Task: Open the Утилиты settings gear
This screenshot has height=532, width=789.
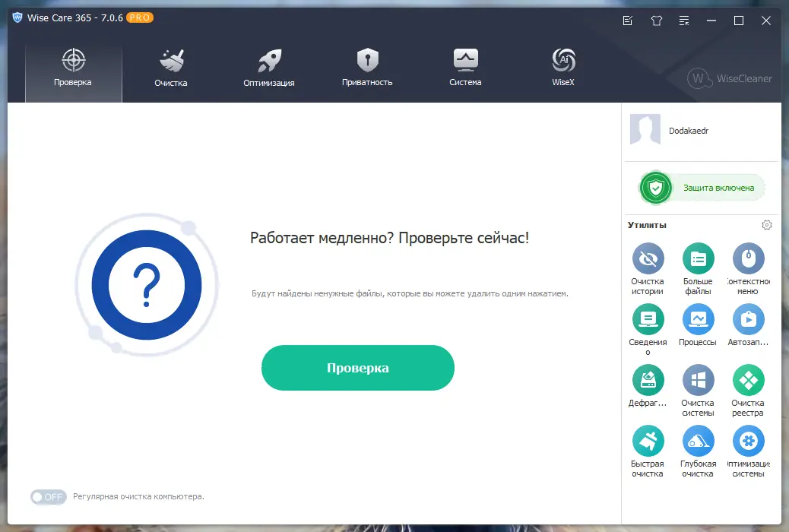Action: [767, 225]
